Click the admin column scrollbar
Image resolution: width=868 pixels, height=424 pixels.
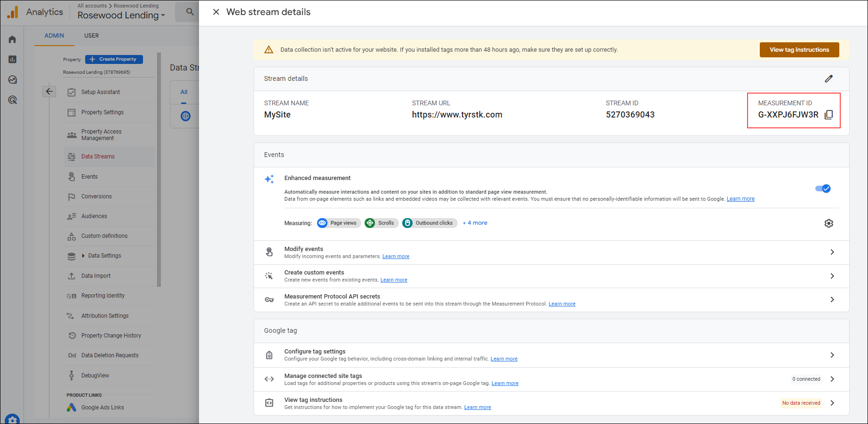159,169
